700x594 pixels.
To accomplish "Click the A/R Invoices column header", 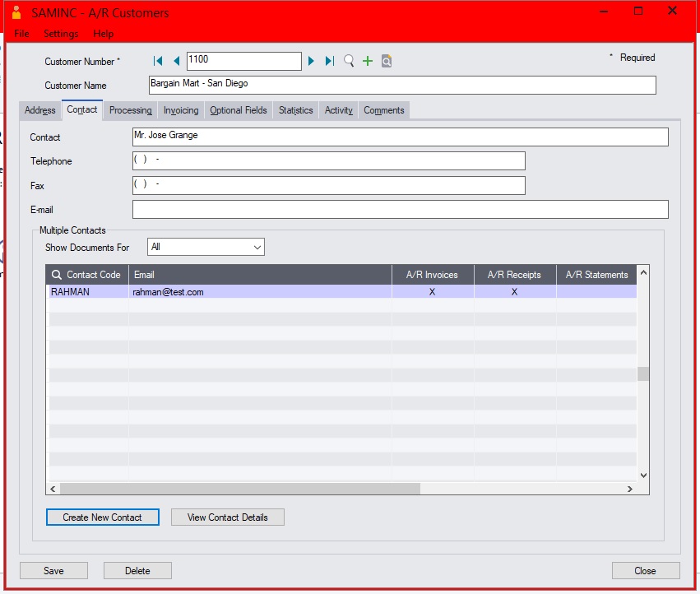I will tap(433, 275).
